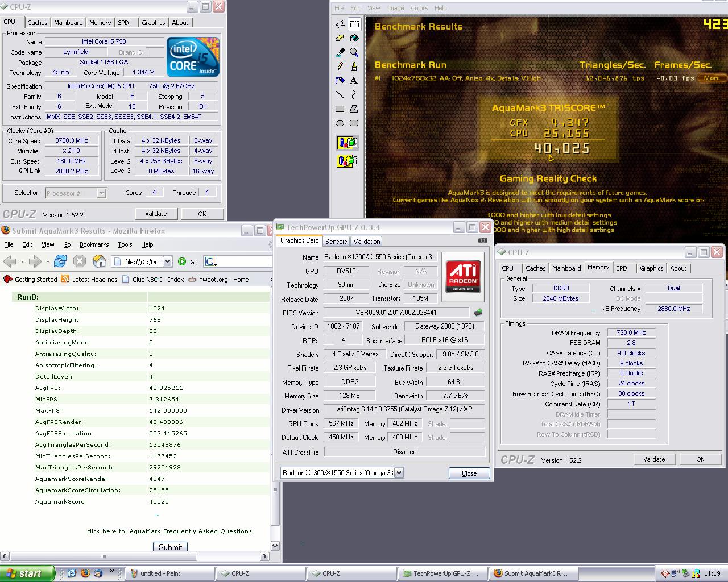The height and width of the screenshot is (582, 728).
Task: Open the GPU-Z graphics card selector dropdown
Action: tap(399, 473)
